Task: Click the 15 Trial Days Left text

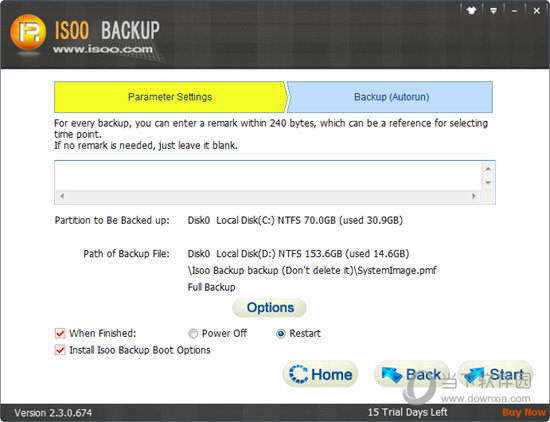Action: 407,412
